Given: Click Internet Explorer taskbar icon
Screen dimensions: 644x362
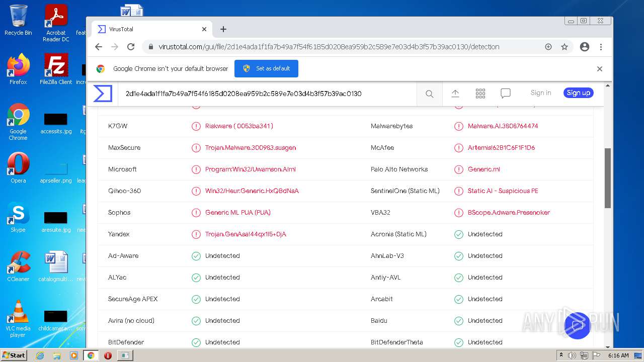Looking at the screenshot, I should (x=40, y=355).
